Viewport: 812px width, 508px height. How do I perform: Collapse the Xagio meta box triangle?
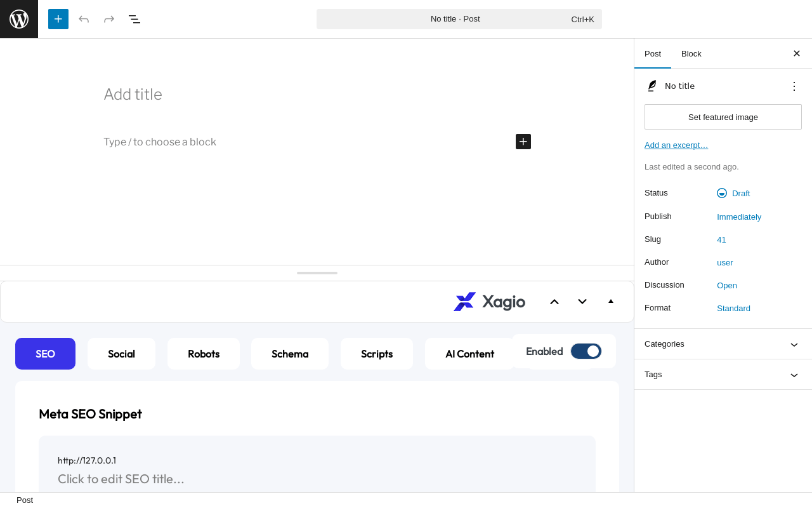coord(611,302)
